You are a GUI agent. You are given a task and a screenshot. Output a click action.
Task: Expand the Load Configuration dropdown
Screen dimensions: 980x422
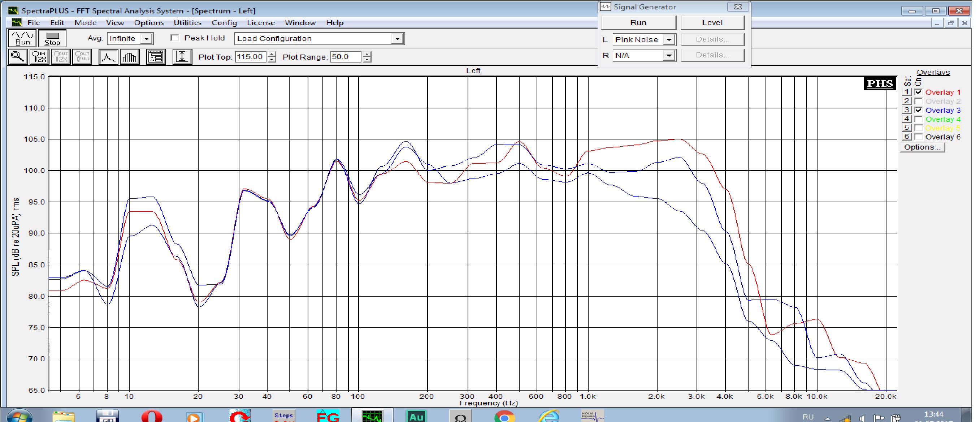coord(397,39)
